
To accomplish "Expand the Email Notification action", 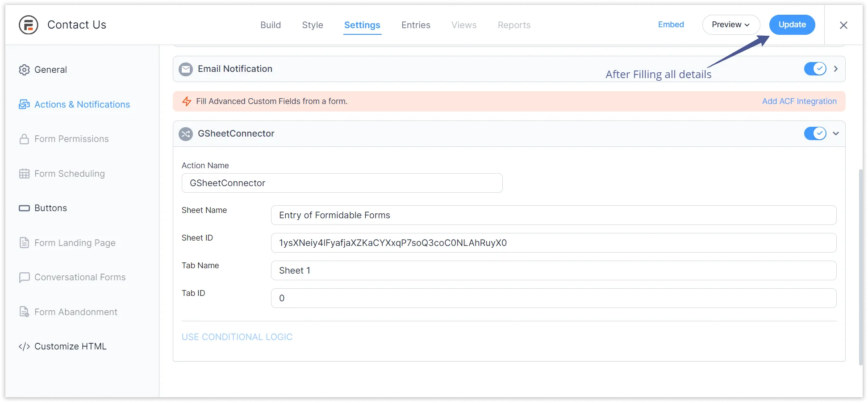I will 836,69.
